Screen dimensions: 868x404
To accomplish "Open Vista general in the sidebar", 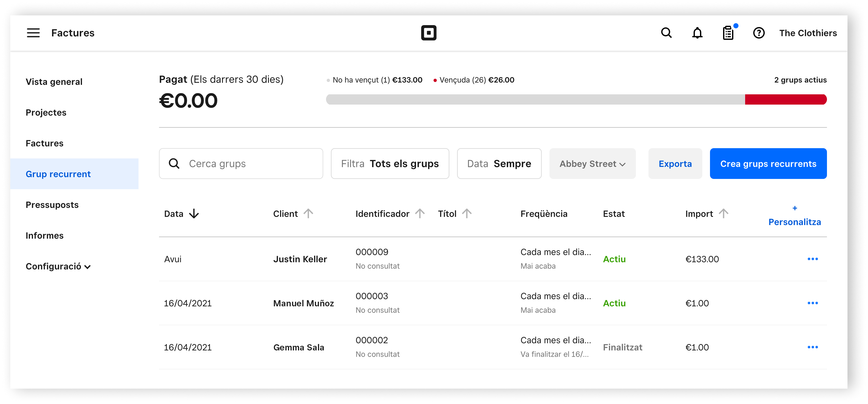I will [x=54, y=82].
